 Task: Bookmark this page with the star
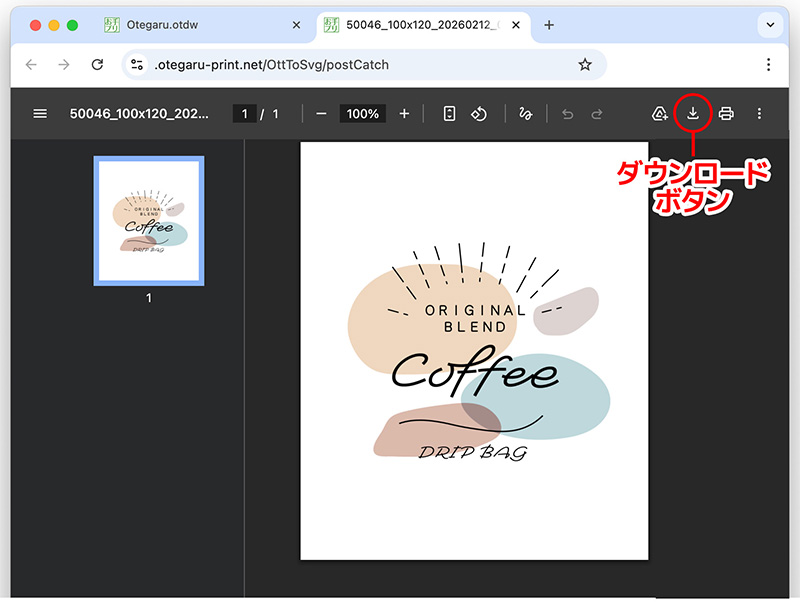[585, 64]
